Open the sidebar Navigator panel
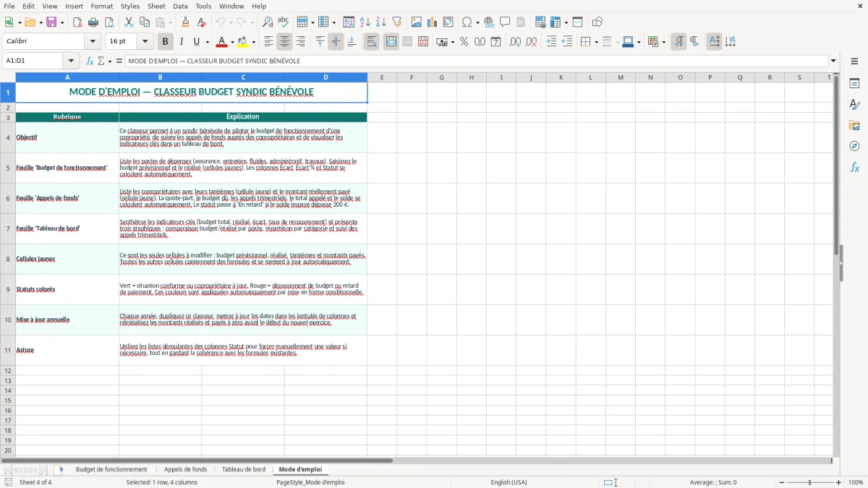 click(x=854, y=147)
